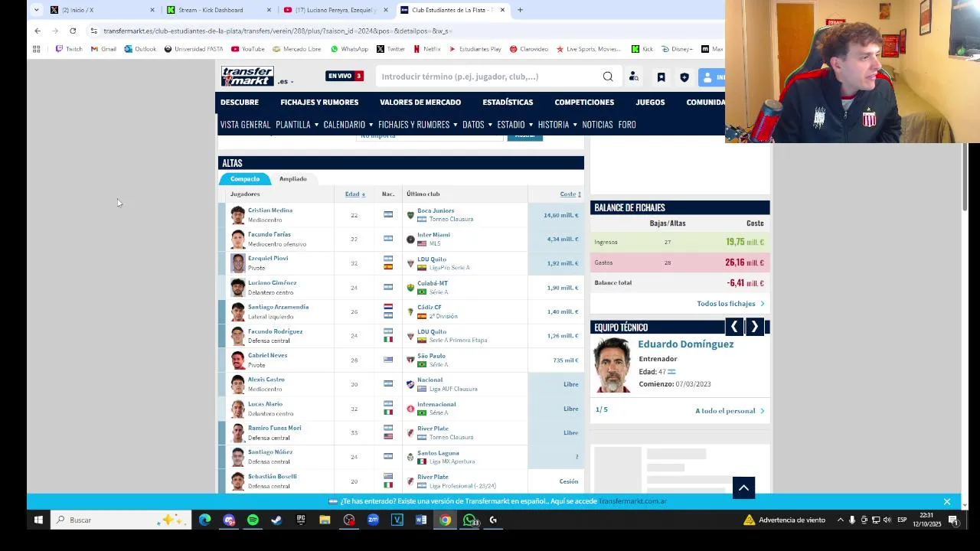This screenshot has width=980, height=551.
Task: Open the DESCUBRE menu
Action: (x=240, y=102)
